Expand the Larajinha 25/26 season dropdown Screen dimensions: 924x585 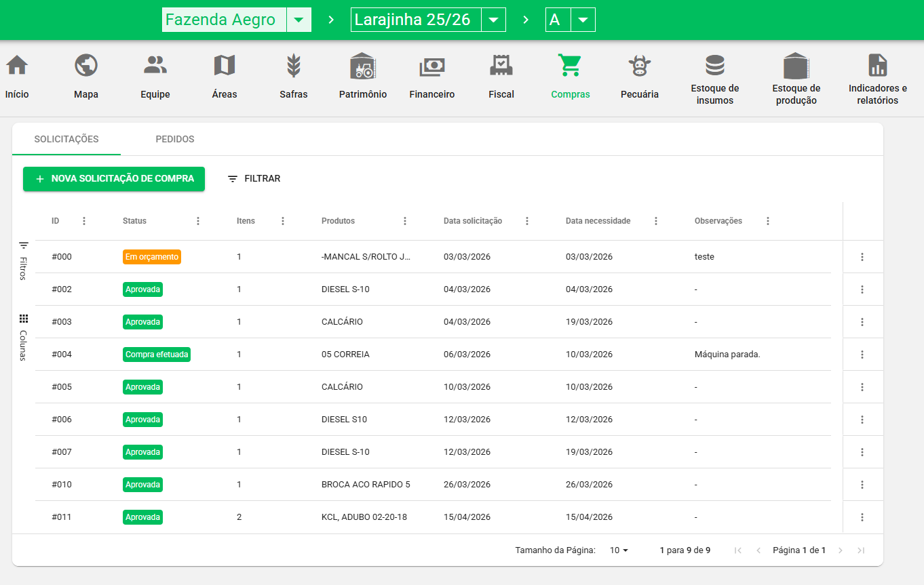493,20
